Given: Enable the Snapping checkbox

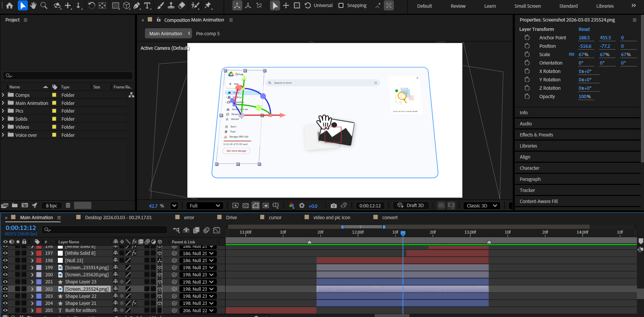Looking at the screenshot, I should pyautogui.click(x=341, y=6).
